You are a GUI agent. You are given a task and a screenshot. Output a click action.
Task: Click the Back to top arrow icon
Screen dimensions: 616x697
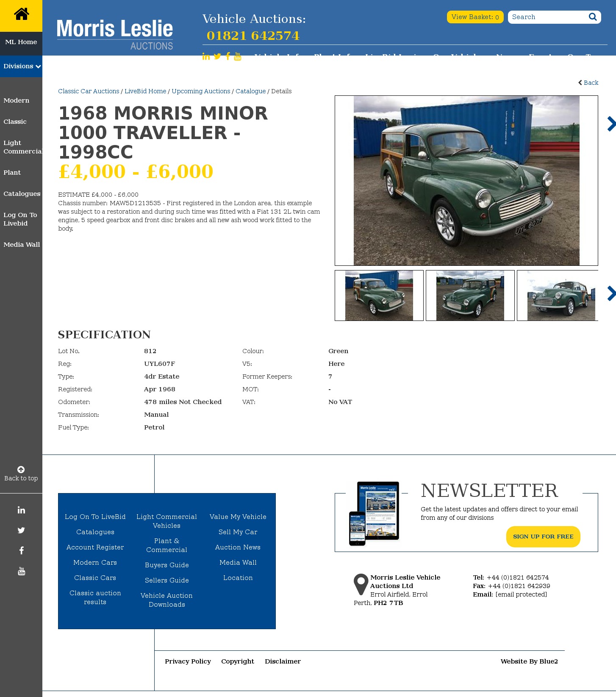point(21,469)
